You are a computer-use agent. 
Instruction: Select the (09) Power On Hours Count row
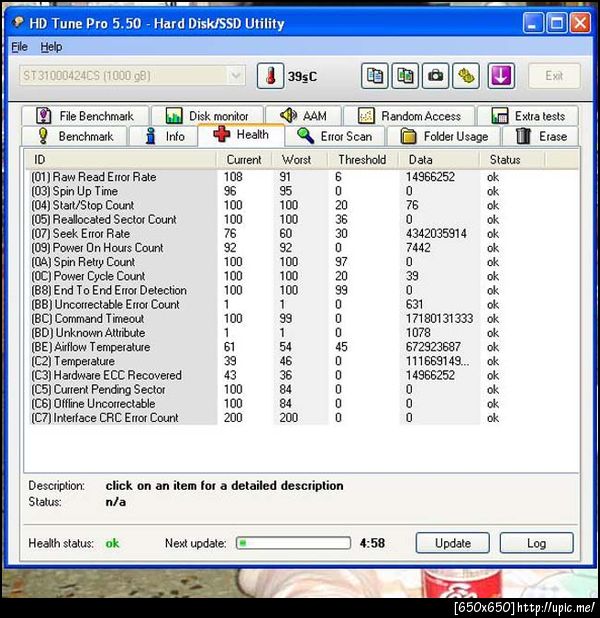tap(302, 248)
